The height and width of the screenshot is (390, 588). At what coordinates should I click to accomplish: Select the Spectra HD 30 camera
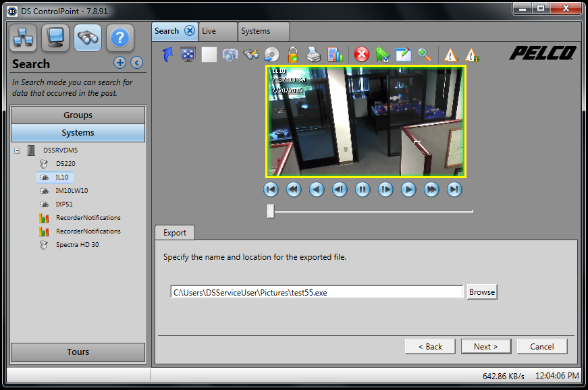coord(77,245)
